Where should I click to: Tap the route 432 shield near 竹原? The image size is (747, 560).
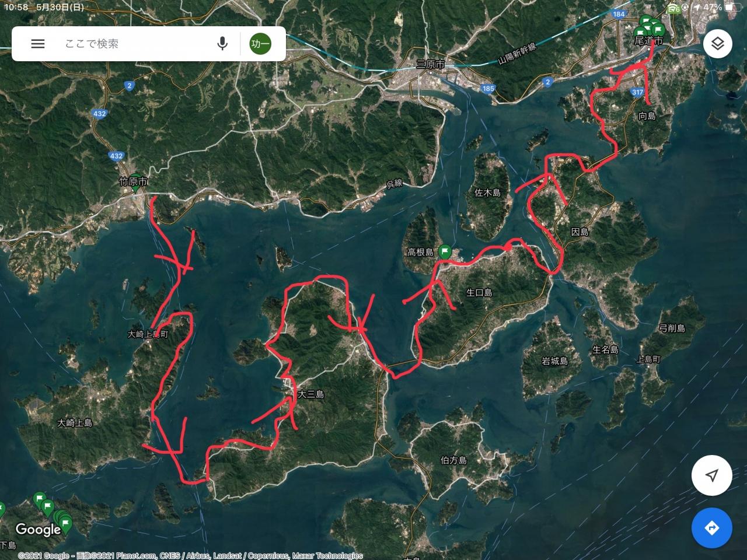pos(117,156)
